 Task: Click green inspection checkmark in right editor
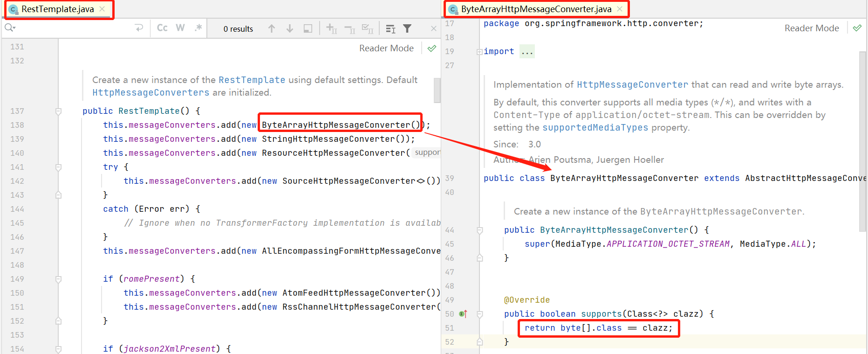(857, 28)
